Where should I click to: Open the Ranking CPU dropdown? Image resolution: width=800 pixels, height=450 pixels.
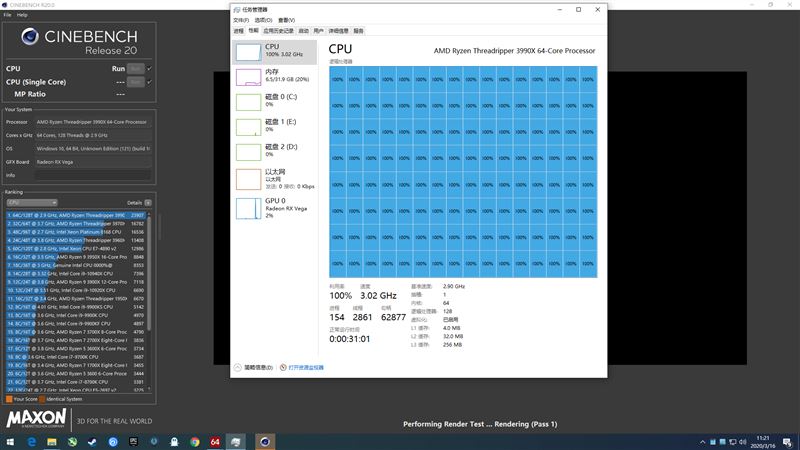tap(32, 203)
